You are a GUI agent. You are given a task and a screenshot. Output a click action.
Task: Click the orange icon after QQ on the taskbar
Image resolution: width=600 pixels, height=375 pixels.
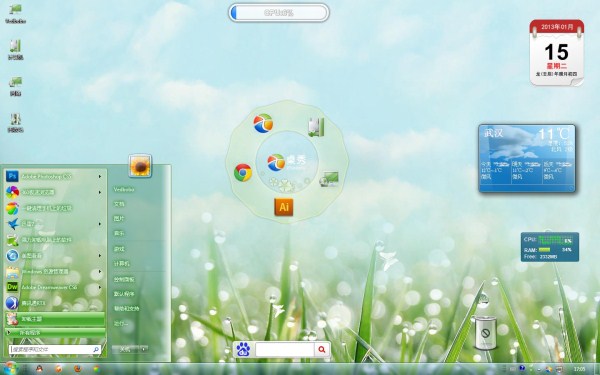click(x=58, y=369)
